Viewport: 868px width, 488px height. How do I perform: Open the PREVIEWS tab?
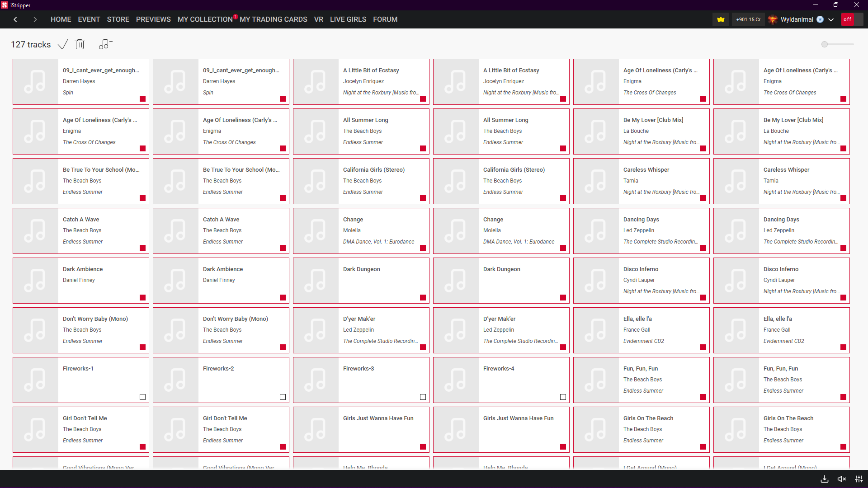pos(153,19)
